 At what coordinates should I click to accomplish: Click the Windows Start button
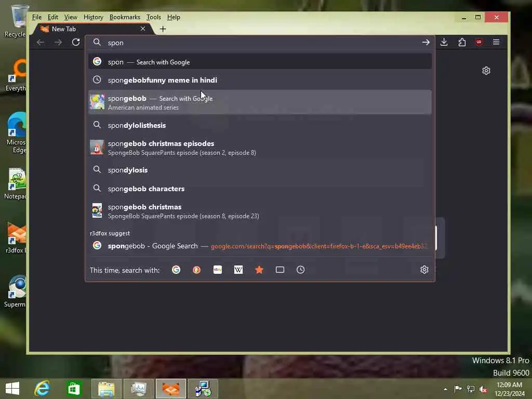tap(12, 389)
